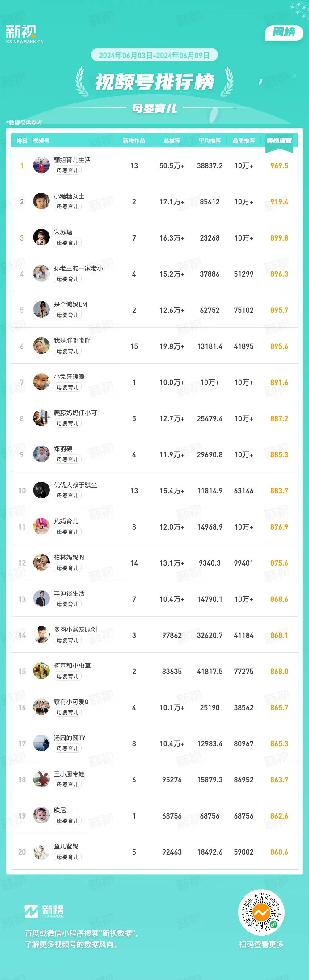309x980 pixels.
Task: Click the 扫码查看更多 text under QR code
Action: point(261,944)
